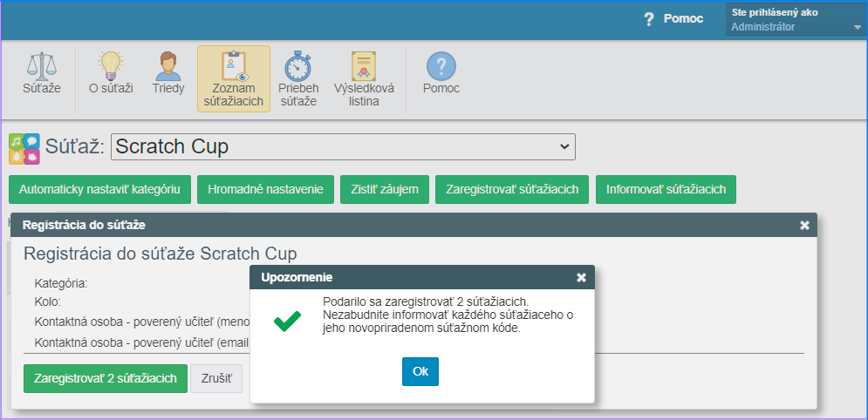Click Kolo: label
The width and height of the screenshot is (868, 420).
coord(48,302)
